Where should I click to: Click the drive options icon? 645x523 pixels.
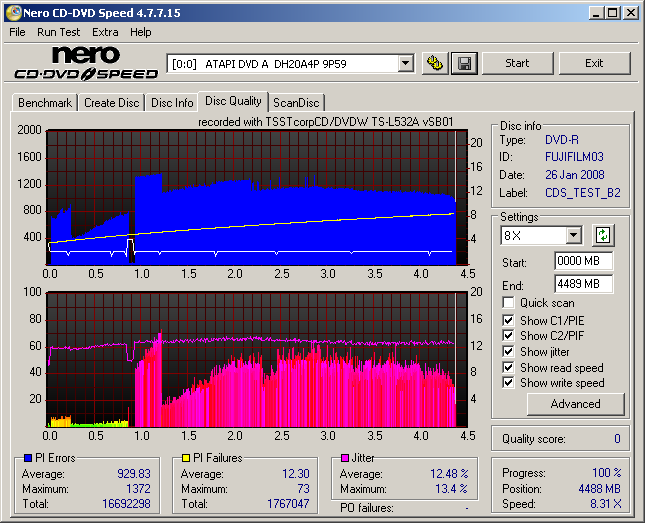click(x=435, y=63)
